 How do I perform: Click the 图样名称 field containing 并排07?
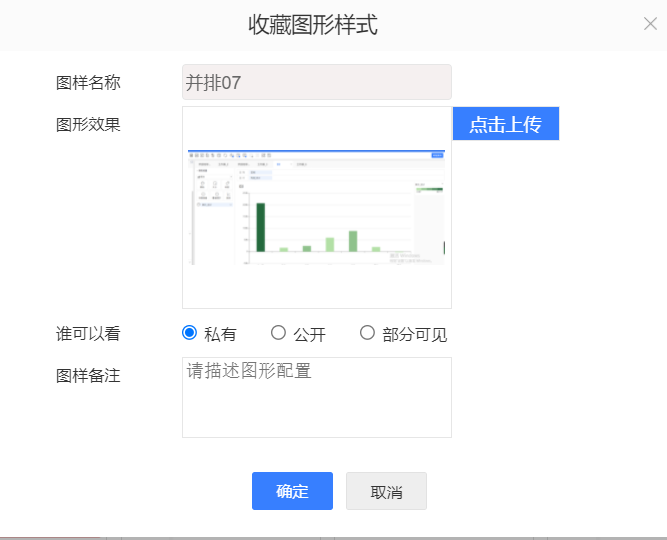[317, 82]
